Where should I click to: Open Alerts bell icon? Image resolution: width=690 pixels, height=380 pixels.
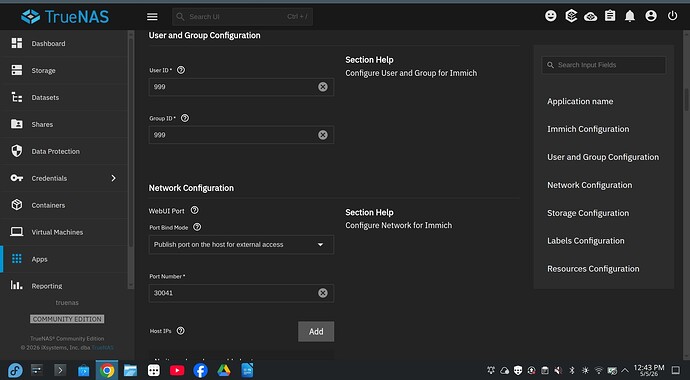point(630,16)
